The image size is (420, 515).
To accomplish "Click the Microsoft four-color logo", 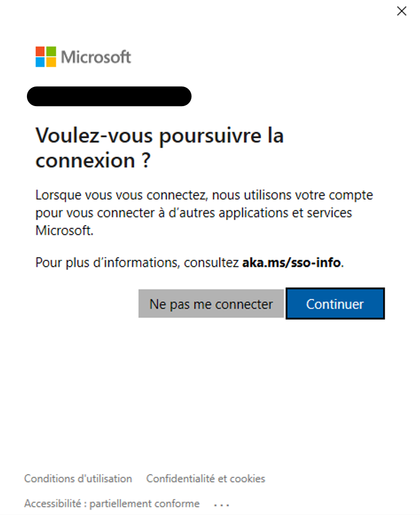I will pos(46,57).
